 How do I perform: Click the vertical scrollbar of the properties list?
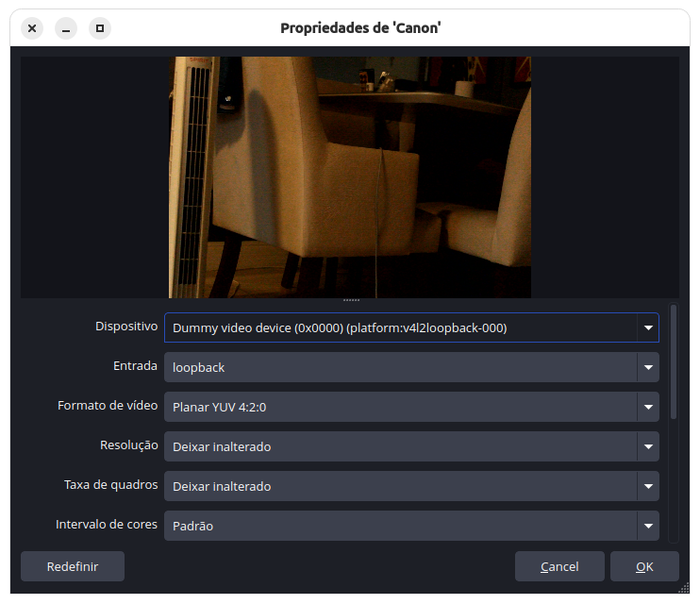(x=673, y=362)
